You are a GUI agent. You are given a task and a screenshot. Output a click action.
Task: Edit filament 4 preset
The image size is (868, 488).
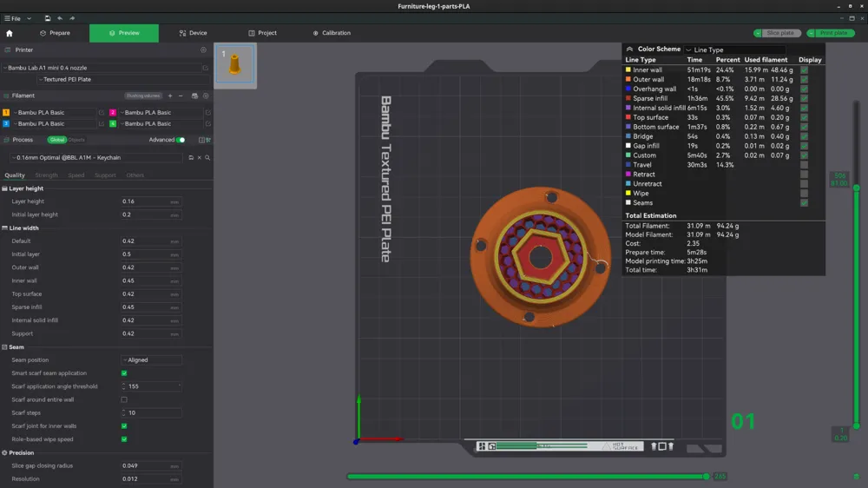pyautogui.click(x=207, y=123)
